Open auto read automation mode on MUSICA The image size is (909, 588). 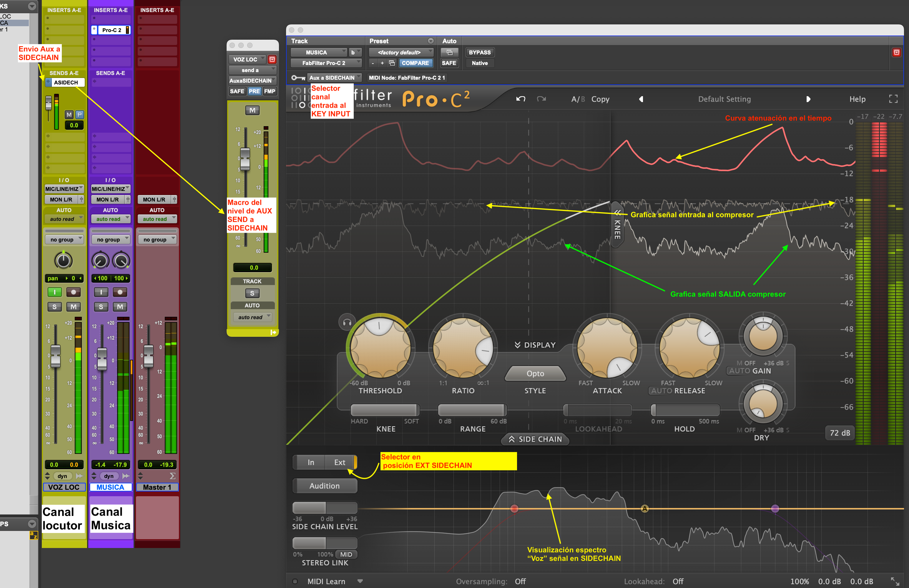click(110, 219)
